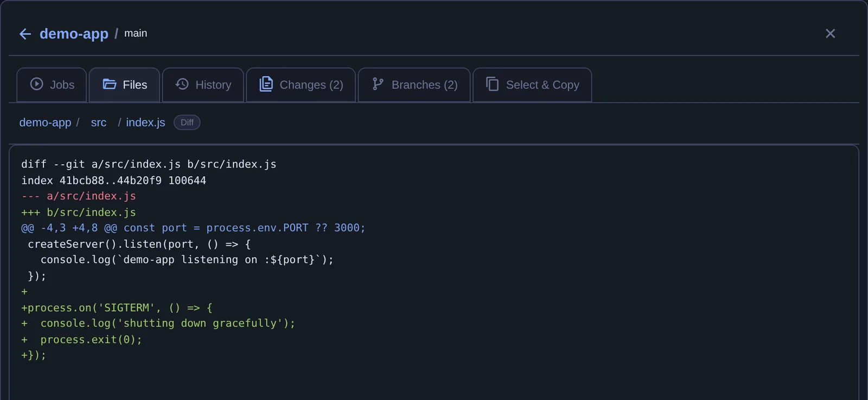This screenshot has width=868, height=400.
Task: Open the src breadcrumb folder
Action: (x=99, y=122)
